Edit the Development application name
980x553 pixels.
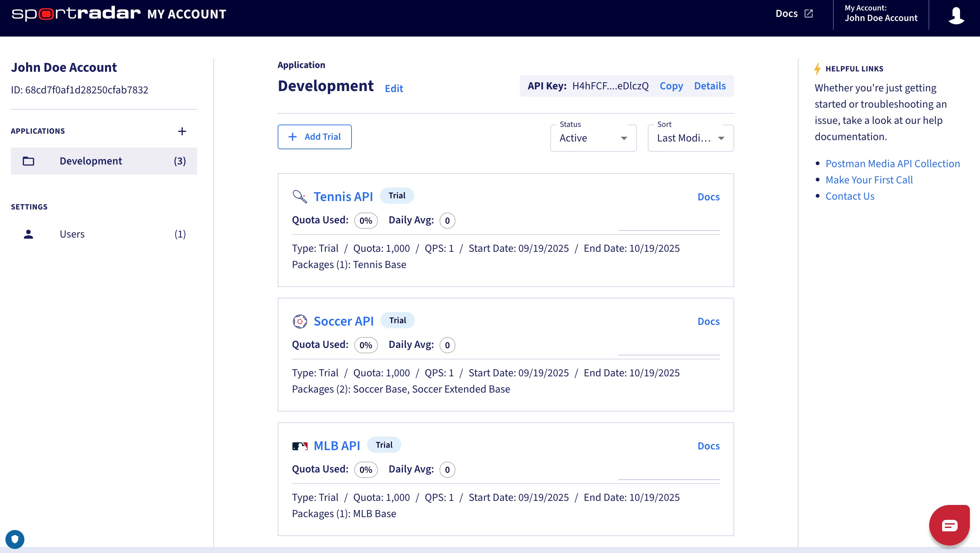393,89
